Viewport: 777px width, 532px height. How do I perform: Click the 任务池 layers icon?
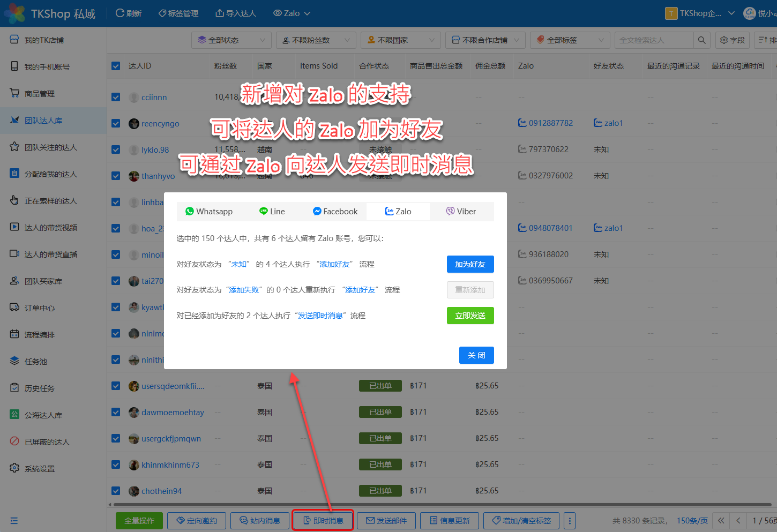click(14, 361)
